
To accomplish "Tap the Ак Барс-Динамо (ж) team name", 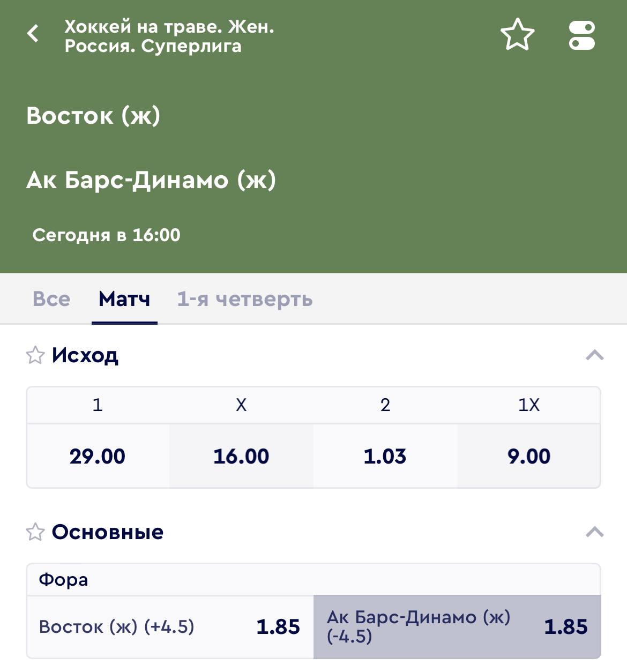I will coord(151,180).
